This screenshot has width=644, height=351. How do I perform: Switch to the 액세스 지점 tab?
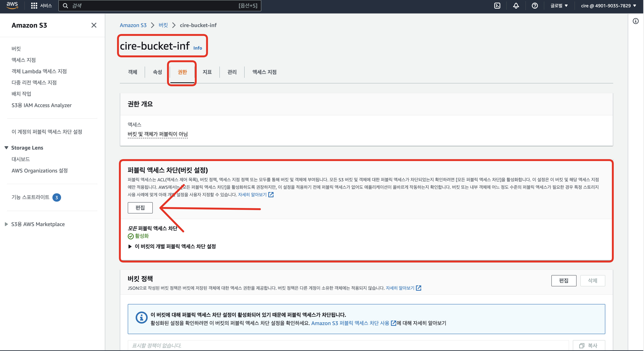click(x=265, y=72)
